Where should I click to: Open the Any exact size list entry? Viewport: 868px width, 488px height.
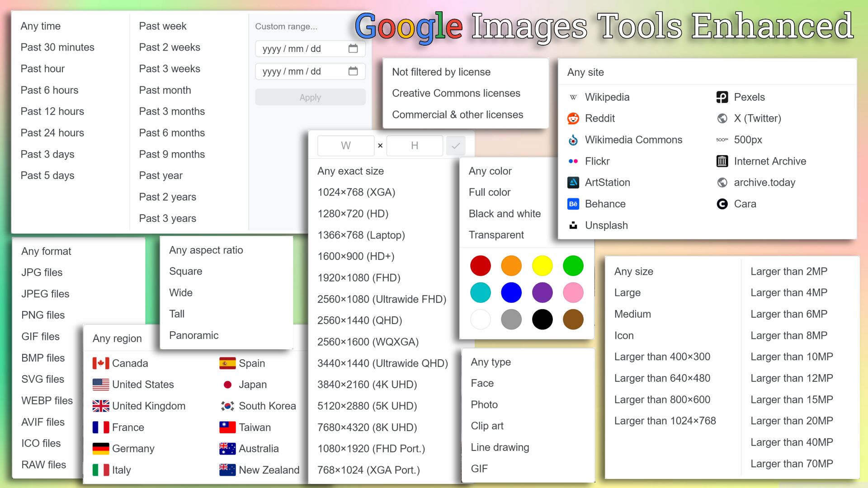pyautogui.click(x=351, y=171)
